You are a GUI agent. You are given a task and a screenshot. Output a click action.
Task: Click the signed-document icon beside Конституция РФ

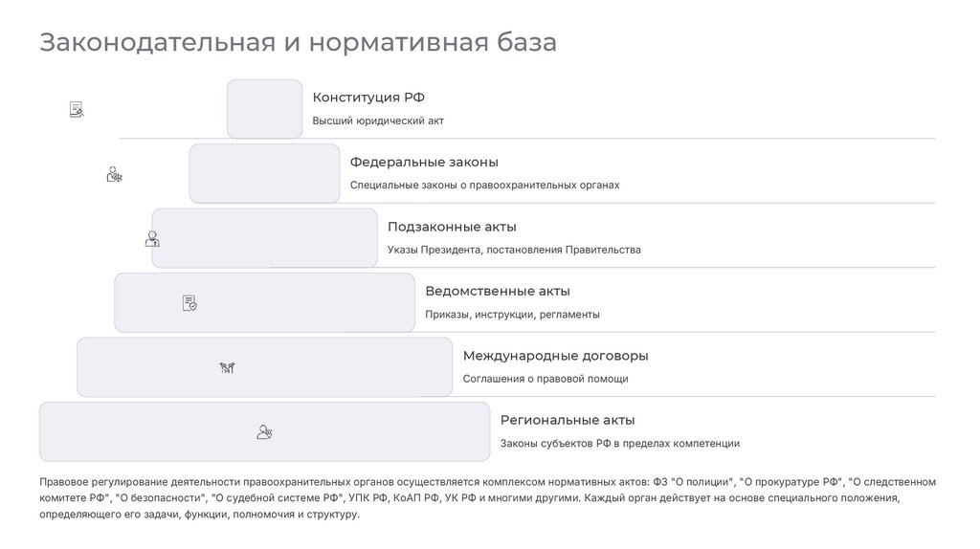point(77,110)
